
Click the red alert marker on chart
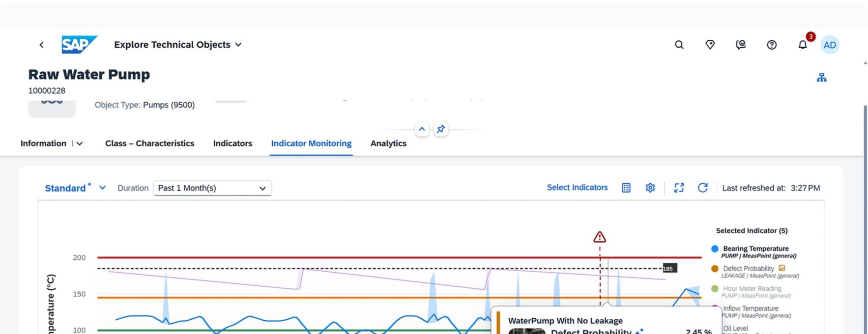[599, 237]
